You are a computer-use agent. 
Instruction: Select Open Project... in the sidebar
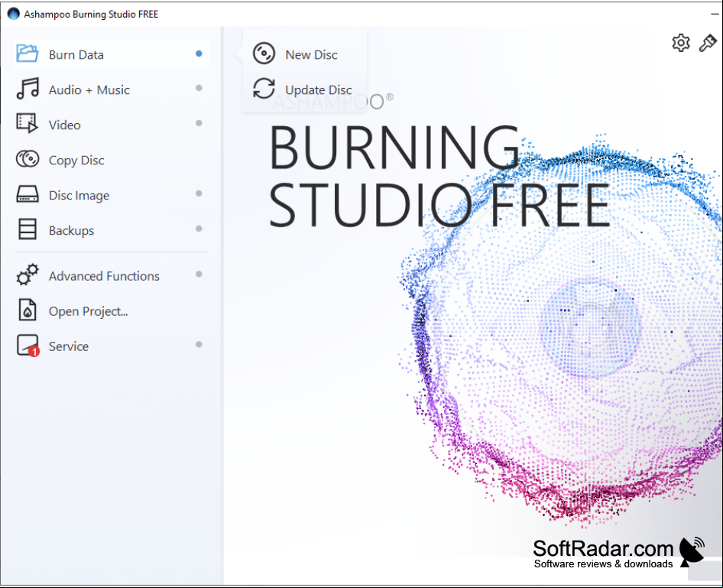[x=88, y=312]
